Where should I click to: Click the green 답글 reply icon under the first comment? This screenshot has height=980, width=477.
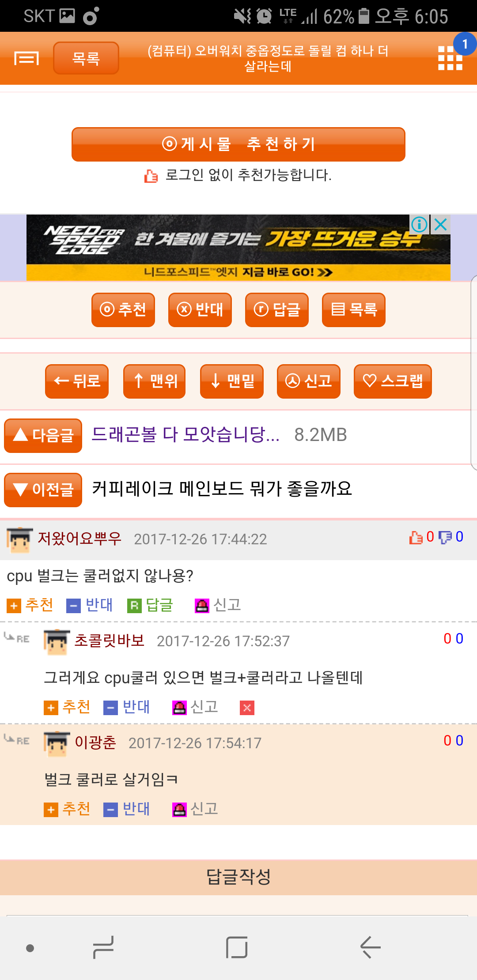(134, 606)
